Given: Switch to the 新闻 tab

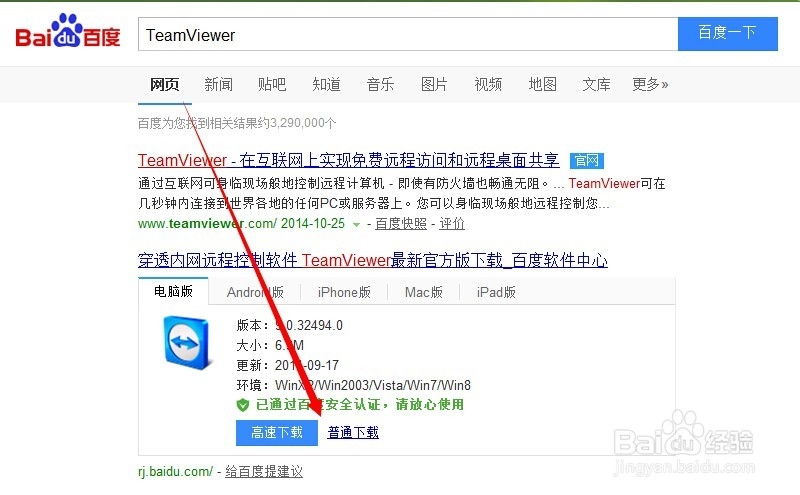Looking at the screenshot, I should 218,84.
